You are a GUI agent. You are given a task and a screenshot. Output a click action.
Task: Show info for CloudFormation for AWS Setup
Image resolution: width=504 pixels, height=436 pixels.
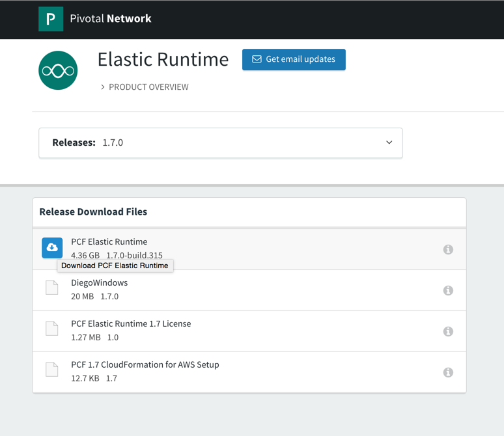pos(448,372)
